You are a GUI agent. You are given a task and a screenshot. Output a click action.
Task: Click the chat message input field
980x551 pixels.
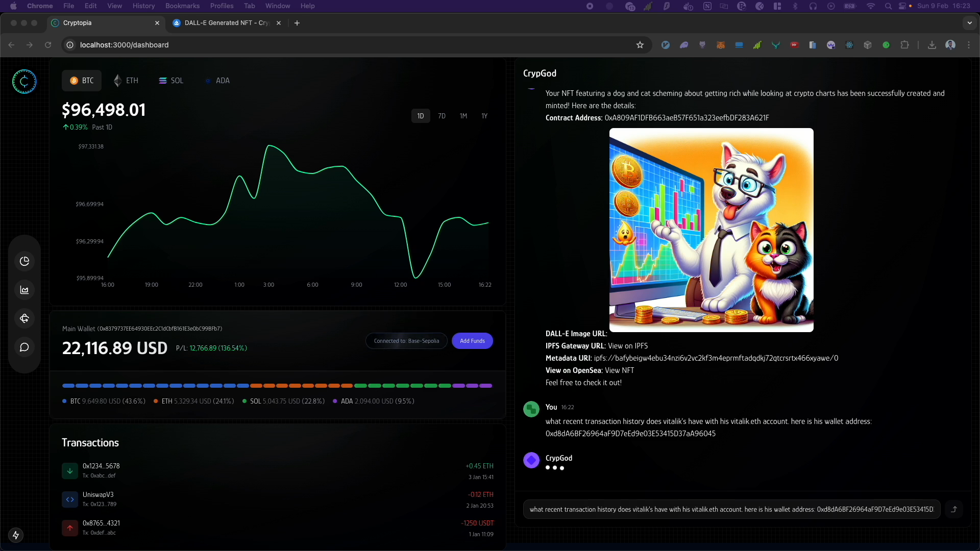coord(731,509)
